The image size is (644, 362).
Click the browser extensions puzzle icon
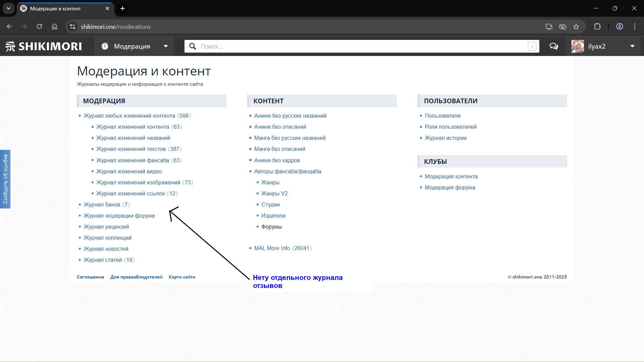(x=597, y=26)
